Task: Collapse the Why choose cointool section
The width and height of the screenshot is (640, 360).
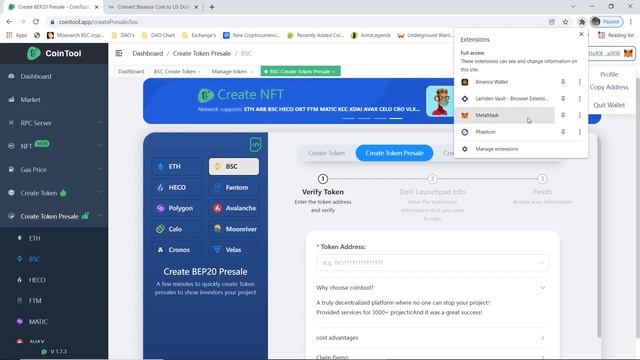Action: (432, 288)
